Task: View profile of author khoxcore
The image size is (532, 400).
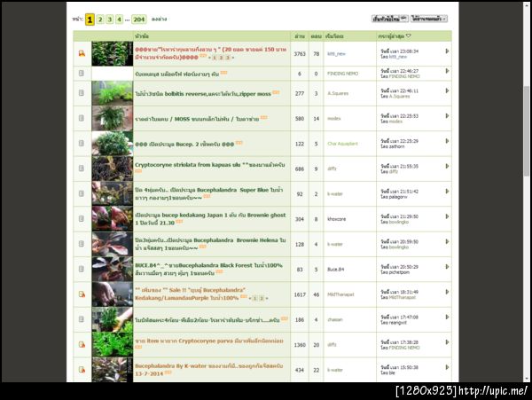Action: 336,219
